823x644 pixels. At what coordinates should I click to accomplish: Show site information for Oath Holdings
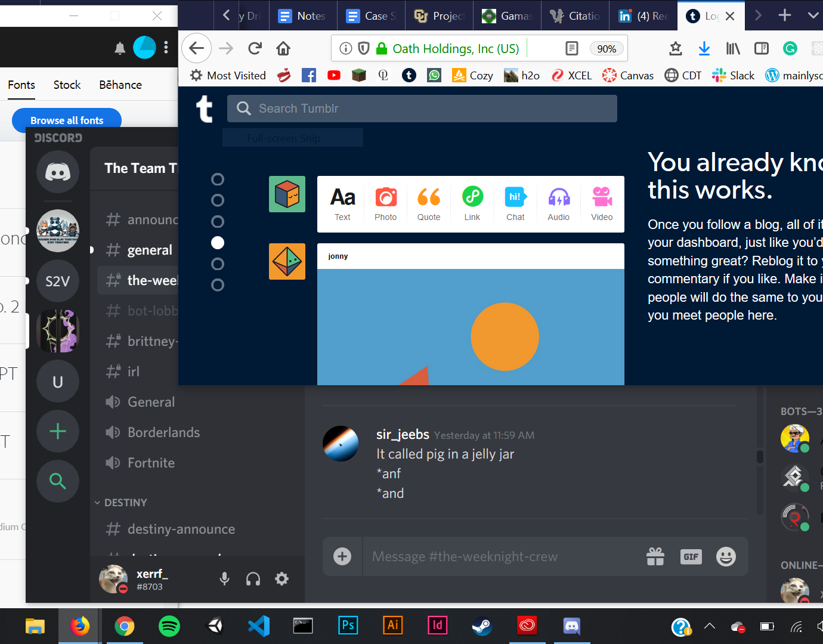(346, 48)
